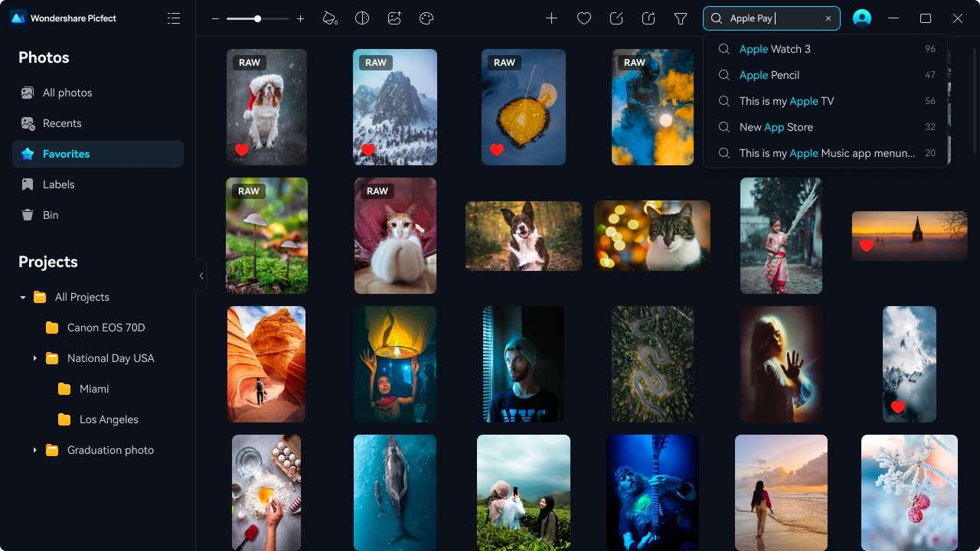980x551 pixels.
Task: Click the image enhance icon in toolbar
Action: coord(394,18)
